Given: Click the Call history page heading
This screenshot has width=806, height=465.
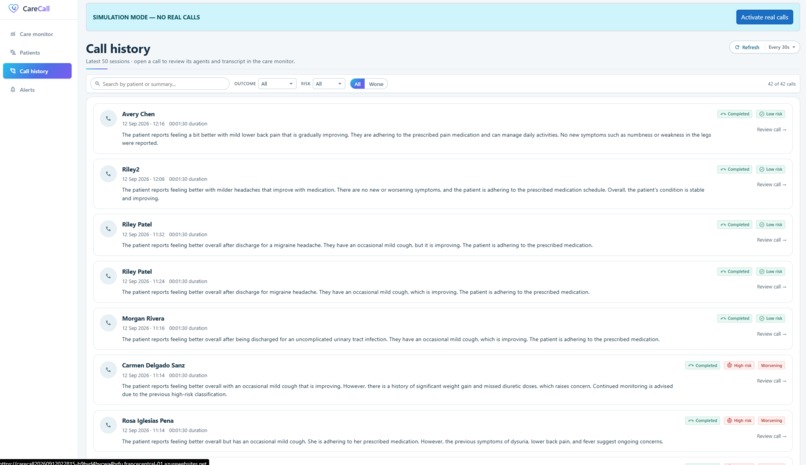Looking at the screenshot, I should [x=118, y=49].
